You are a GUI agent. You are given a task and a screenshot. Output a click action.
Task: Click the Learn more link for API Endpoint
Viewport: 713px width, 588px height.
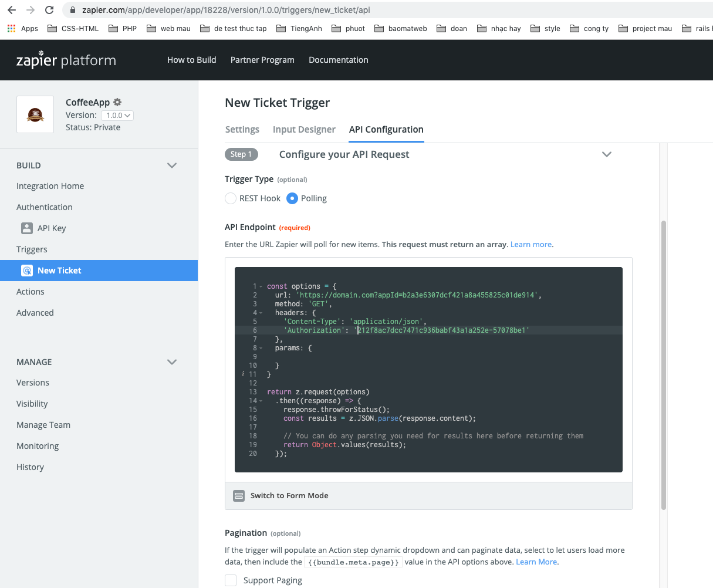[x=531, y=245]
